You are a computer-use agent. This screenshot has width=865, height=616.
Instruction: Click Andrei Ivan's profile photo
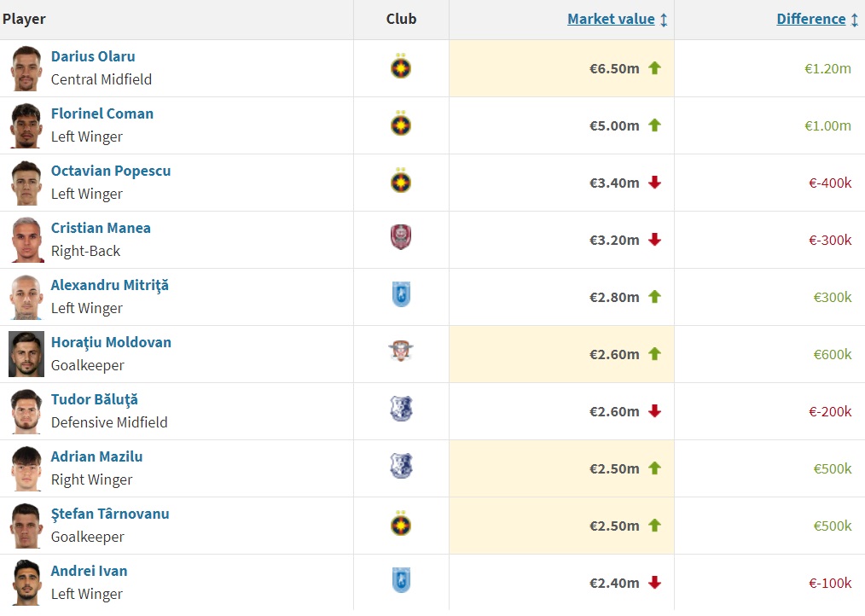(25, 582)
